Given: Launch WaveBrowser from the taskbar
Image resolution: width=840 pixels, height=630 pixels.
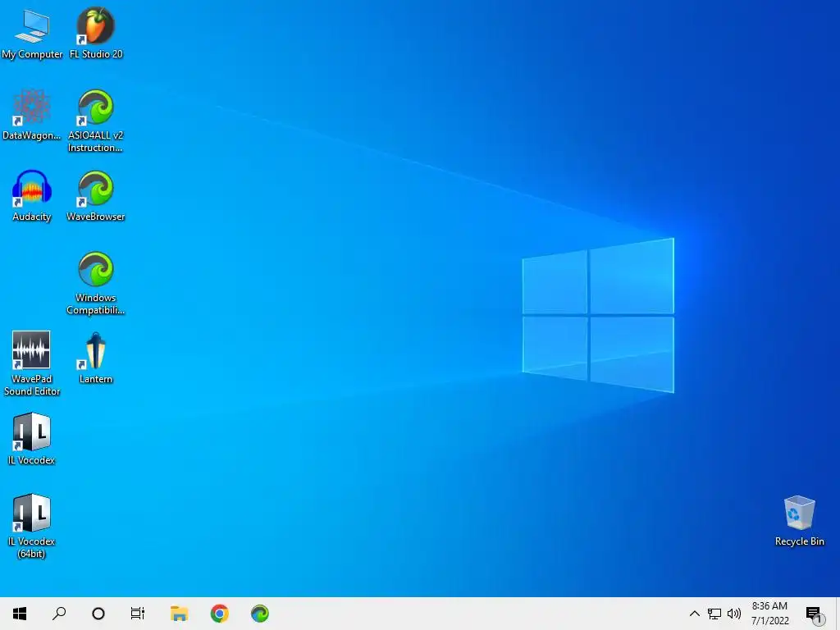Looking at the screenshot, I should click(x=260, y=614).
